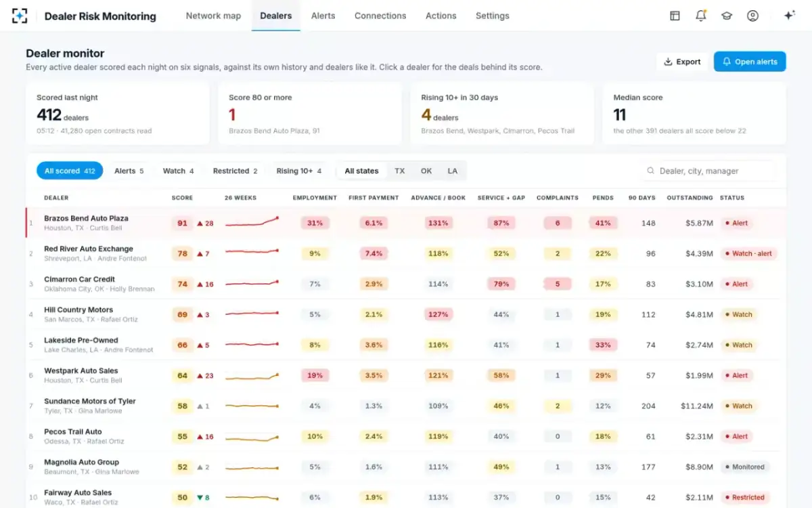Click Cimarron 79% service gap cell

501,284
